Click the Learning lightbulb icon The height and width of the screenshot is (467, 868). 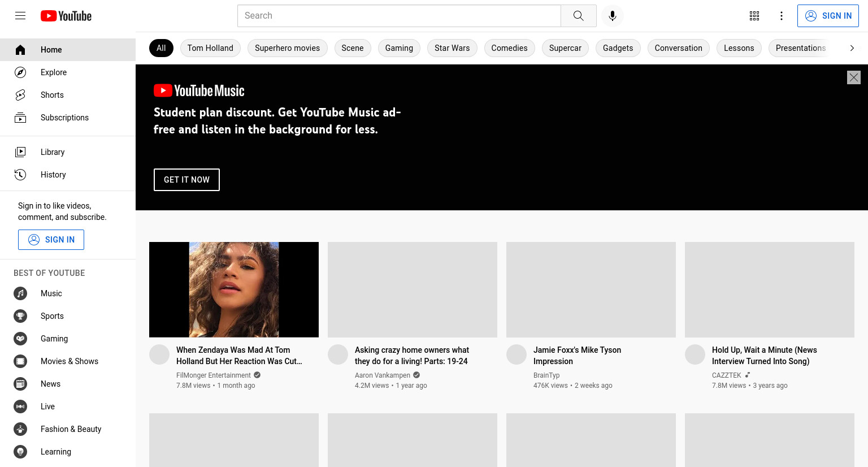pos(20,452)
